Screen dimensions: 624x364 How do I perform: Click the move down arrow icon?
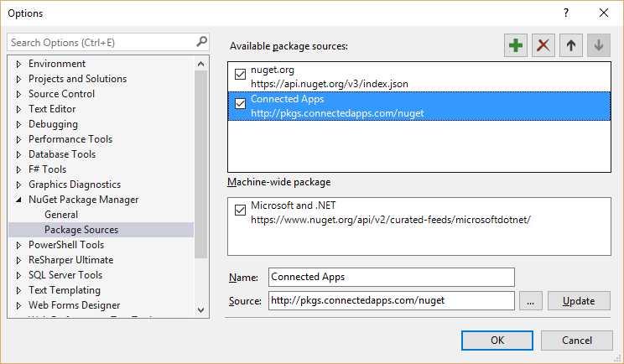tap(598, 46)
